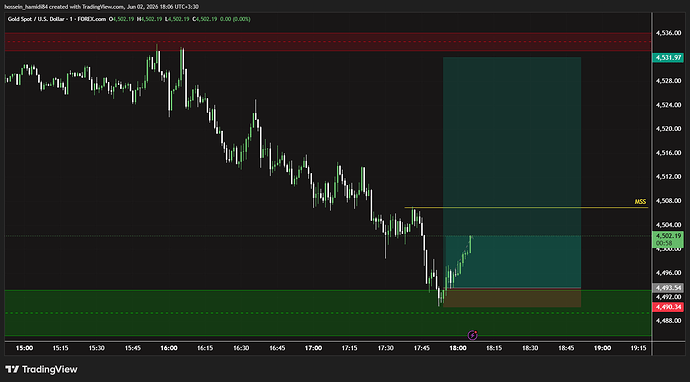The height and width of the screenshot is (382, 690).
Task: Click the 19:15 time axis label
Action: (639, 348)
